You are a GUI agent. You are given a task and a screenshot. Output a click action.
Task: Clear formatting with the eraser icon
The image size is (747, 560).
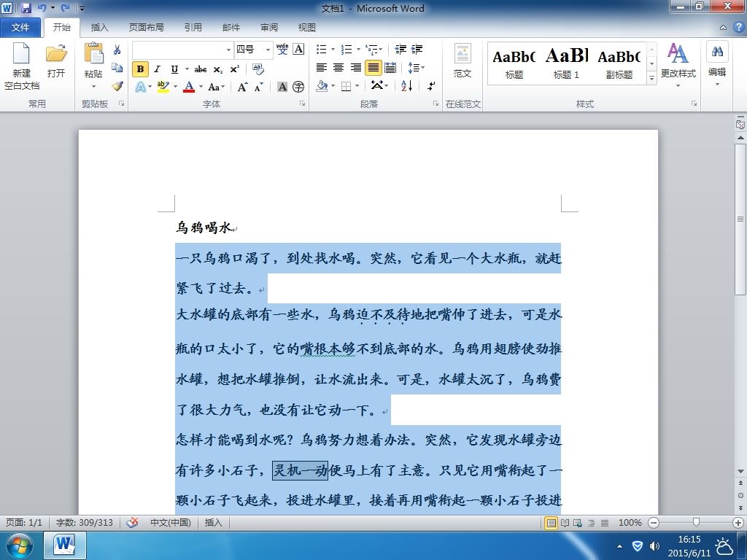point(258,69)
